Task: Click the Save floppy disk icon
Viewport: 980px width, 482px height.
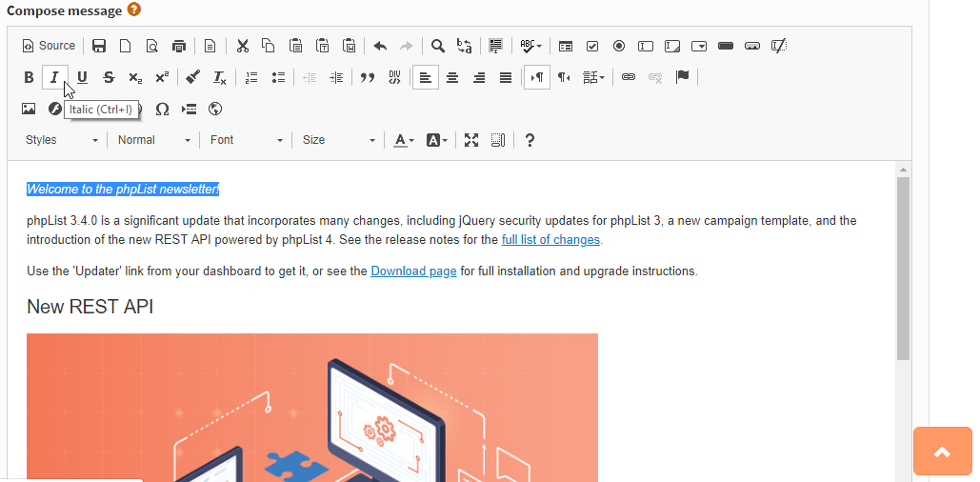Action: (99, 46)
